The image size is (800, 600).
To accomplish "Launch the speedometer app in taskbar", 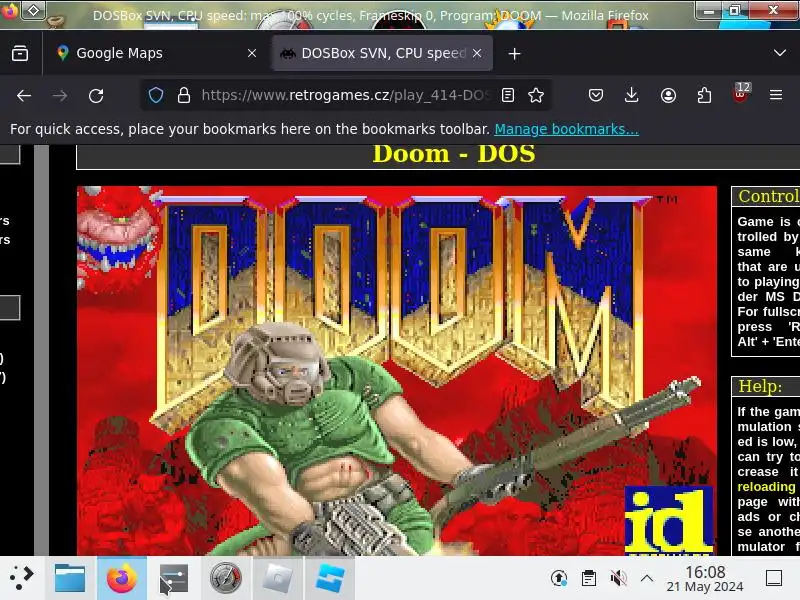I will tap(226, 578).
